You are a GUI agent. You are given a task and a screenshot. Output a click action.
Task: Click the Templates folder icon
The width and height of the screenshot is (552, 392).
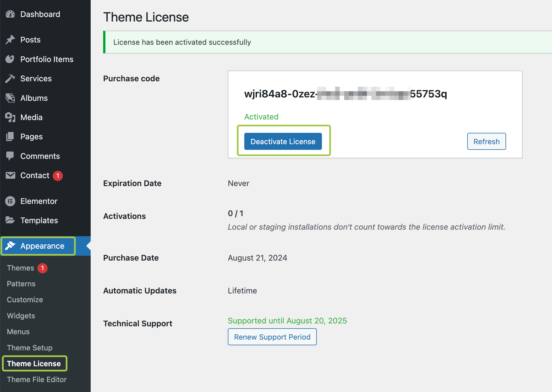pos(10,220)
